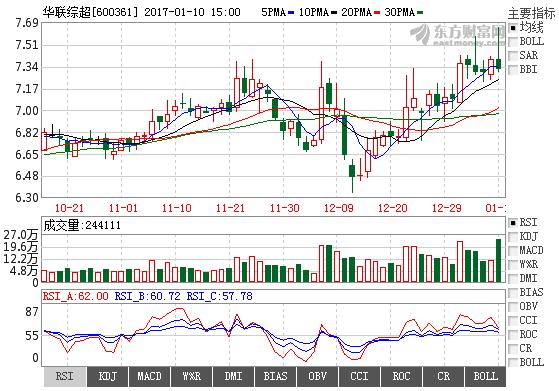Screen dimensions: 559x391
Task: Click the 10PMA legend label
Action: tap(314, 12)
